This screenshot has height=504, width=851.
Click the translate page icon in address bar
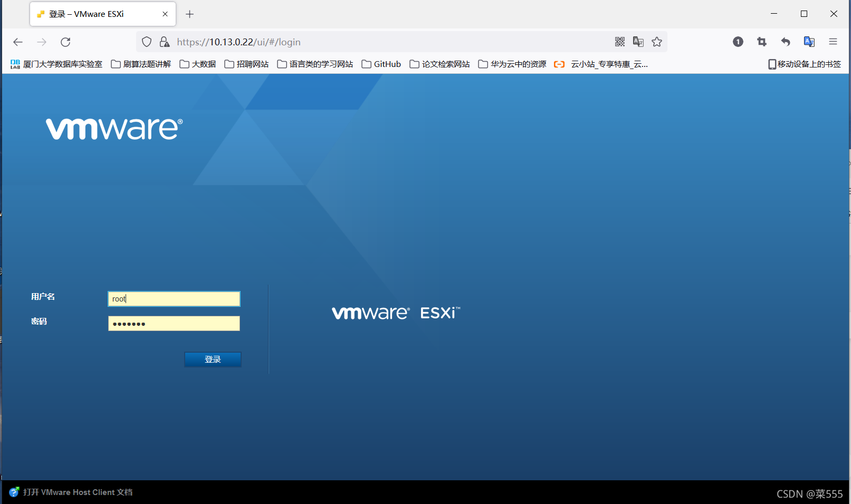click(638, 42)
